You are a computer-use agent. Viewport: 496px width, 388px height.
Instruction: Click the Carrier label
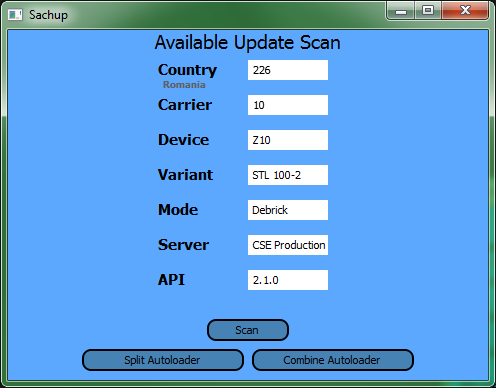(x=185, y=105)
